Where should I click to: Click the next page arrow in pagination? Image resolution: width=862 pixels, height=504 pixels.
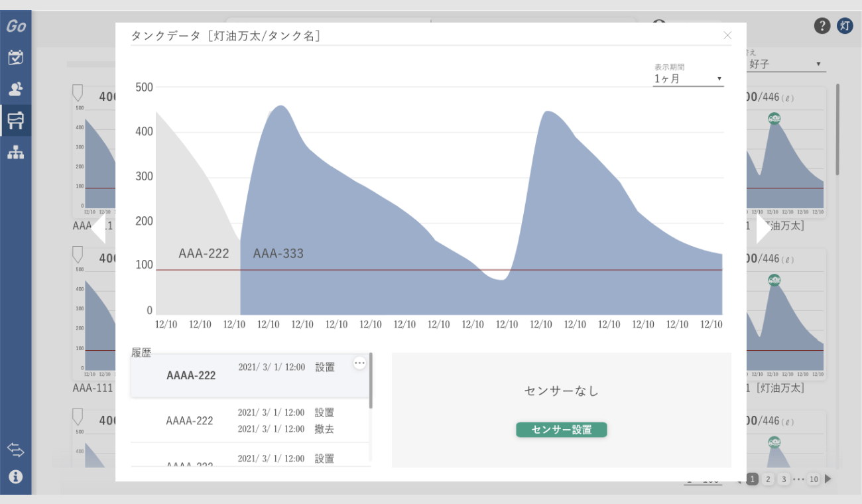click(x=828, y=479)
